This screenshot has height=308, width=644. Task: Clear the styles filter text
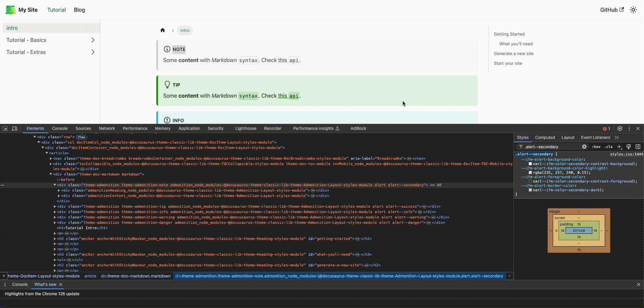[584, 147]
